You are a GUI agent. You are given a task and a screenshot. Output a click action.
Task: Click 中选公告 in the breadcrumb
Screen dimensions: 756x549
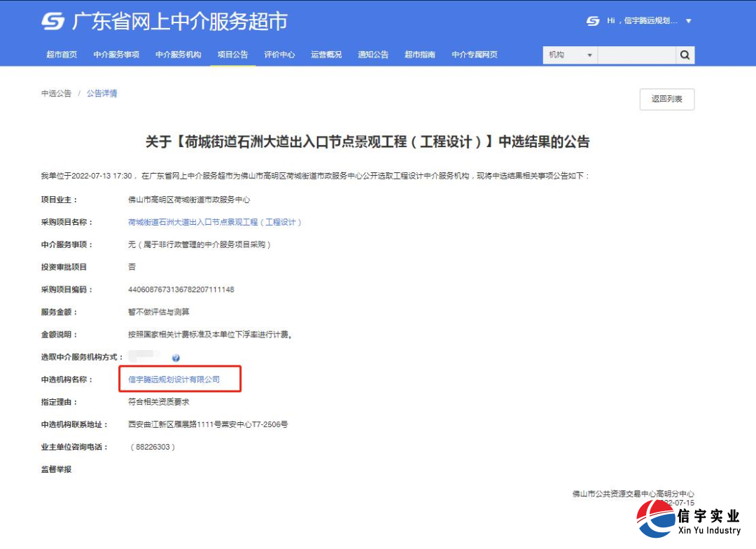tap(55, 93)
